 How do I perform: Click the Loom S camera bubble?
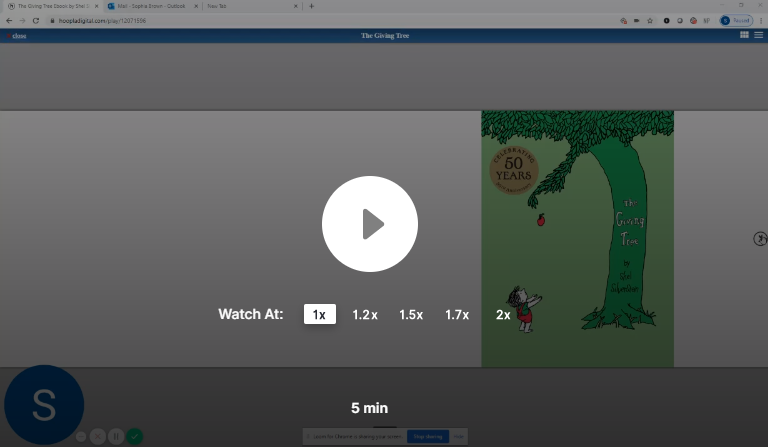44,404
